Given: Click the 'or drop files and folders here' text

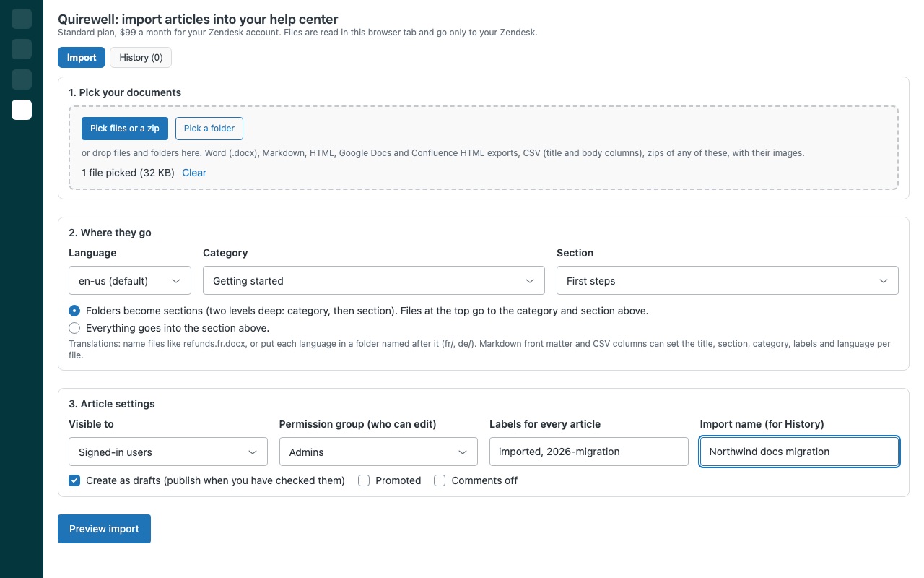Looking at the screenshot, I should (x=443, y=153).
